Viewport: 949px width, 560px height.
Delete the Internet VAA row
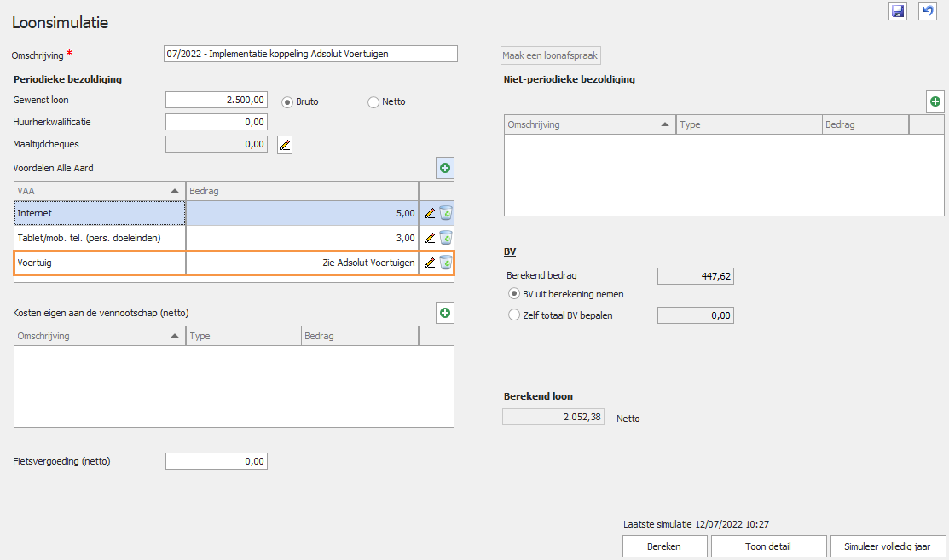(x=446, y=213)
